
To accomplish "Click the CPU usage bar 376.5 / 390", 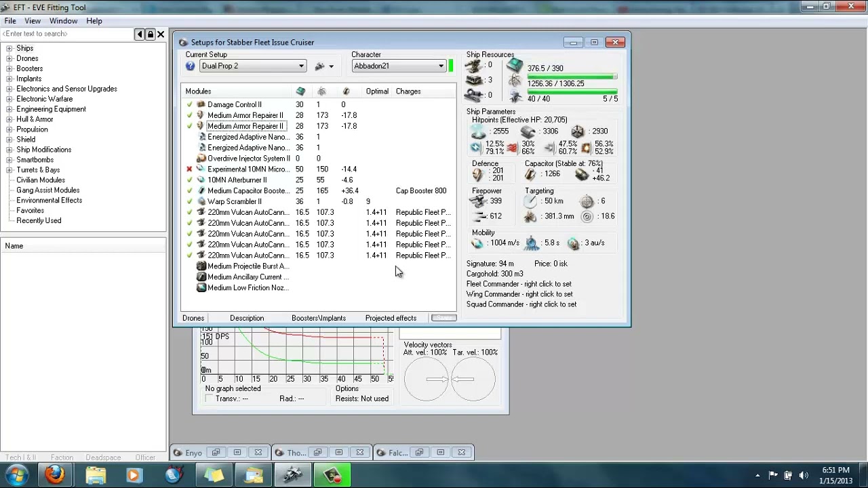I will (572, 77).
